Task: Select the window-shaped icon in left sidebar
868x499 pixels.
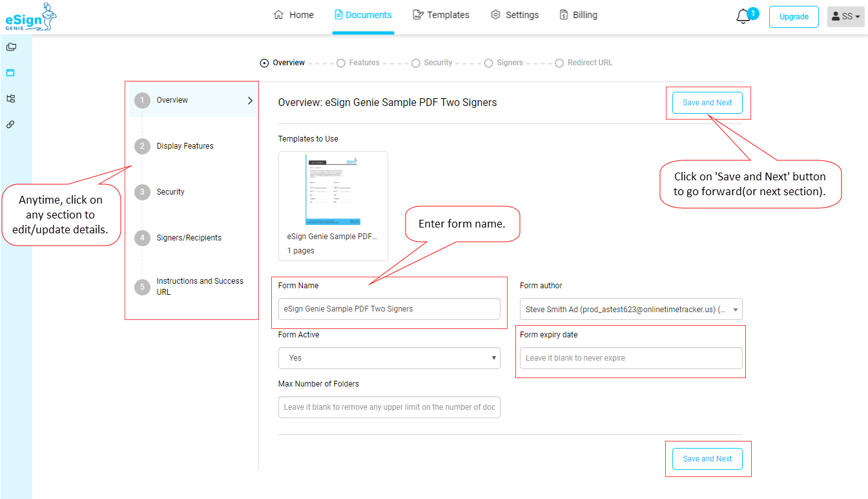Action: pyautogui.click(x=10, y=72)
